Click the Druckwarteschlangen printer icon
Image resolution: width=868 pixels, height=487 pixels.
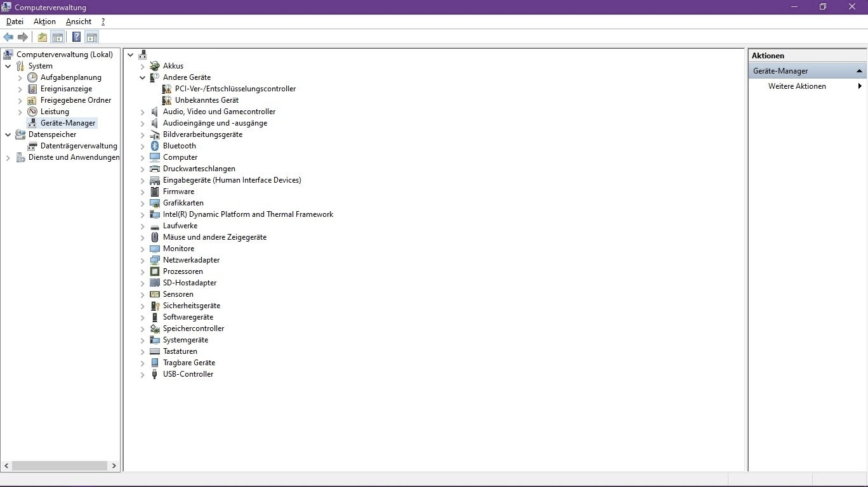155,169
